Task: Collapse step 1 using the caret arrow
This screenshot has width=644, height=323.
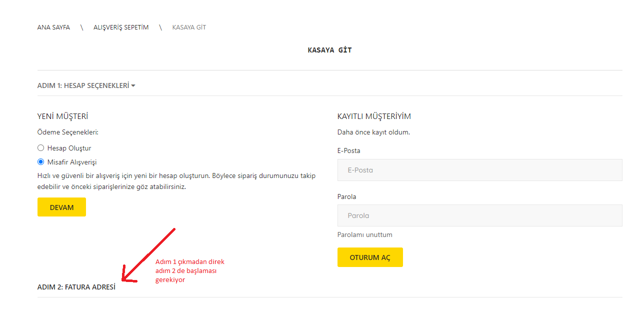Action: point(133,86)
